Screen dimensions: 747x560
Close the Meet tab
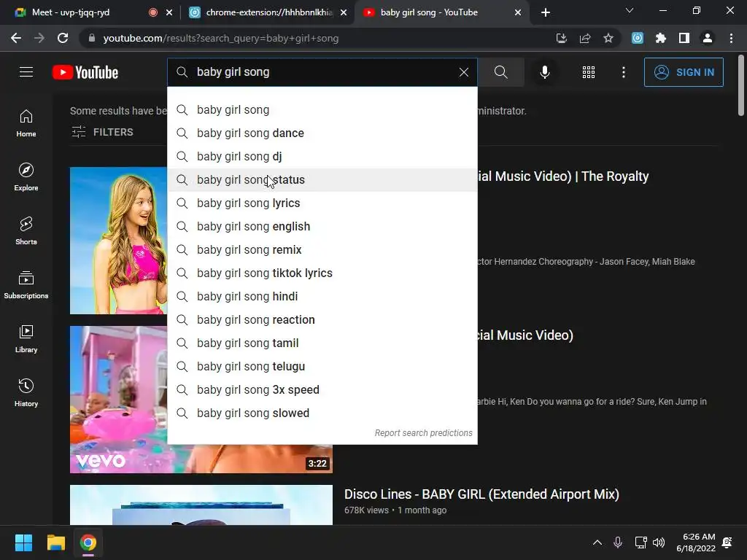169,13
